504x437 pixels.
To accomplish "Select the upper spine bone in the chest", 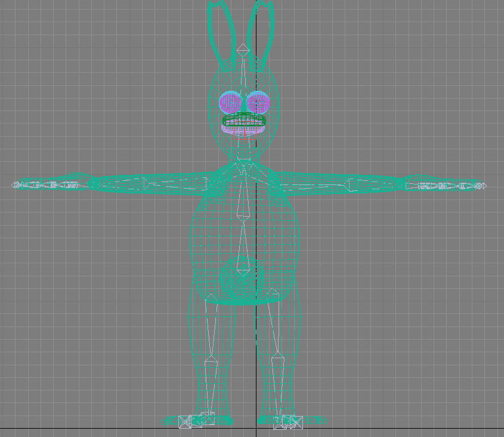I will (243, 193).
